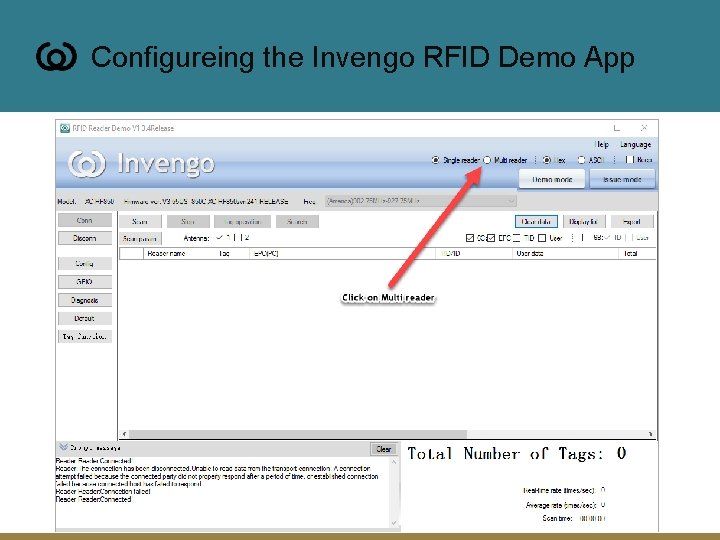This screenshot has height=540, width=720.
Task: Choose the Hex display radio button
Action: point(546,160)
